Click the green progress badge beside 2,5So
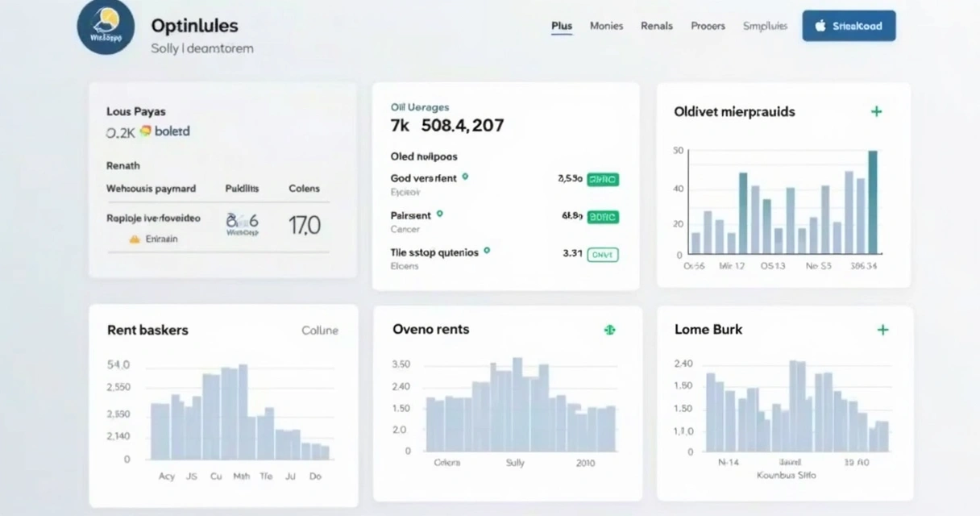Screen dimensions: 980x516 click(603, 179)
